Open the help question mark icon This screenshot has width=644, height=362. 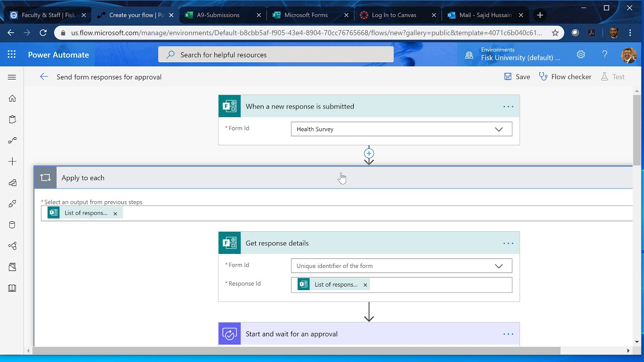(x=605, y=54)
